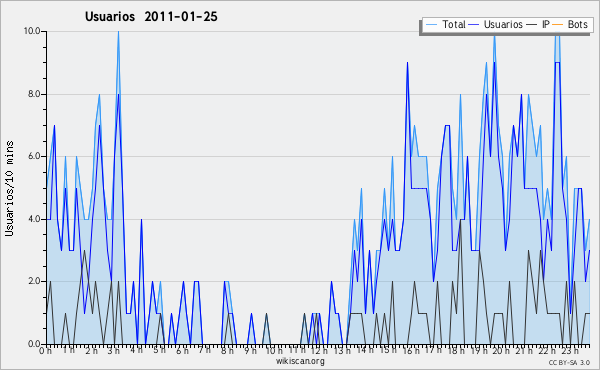Click the 'wikiscan.org' caption
The width and height of the screenshot is (600, 370).
pyautogui.click(x=300, y=361)
